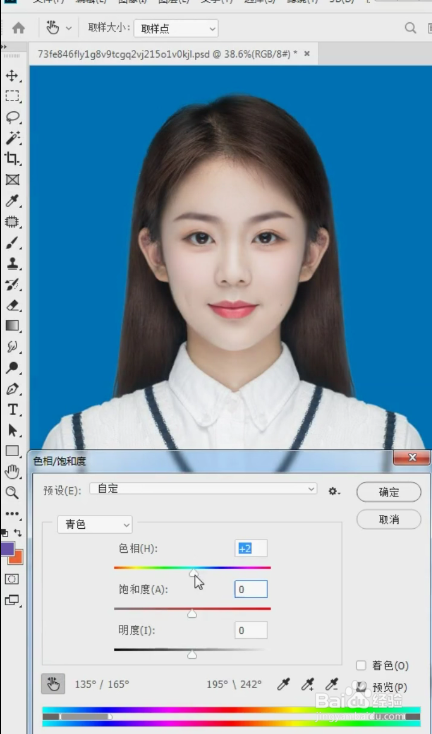Image resolution: width=432 pixels, height=734 pixels.
Task: Click the 确定 button
Action: click(389, 492)
